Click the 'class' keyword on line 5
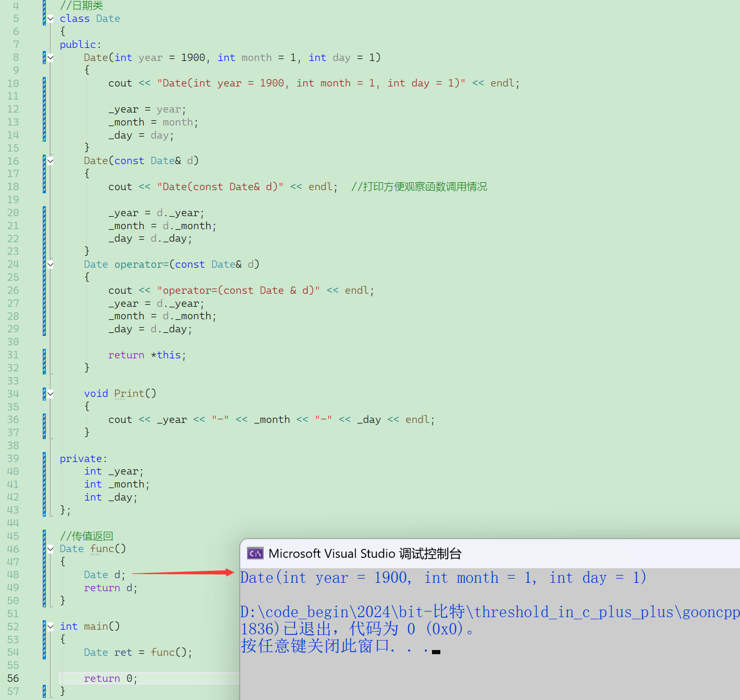This screenshot has width=740, height=700. [x=75, y=19]
